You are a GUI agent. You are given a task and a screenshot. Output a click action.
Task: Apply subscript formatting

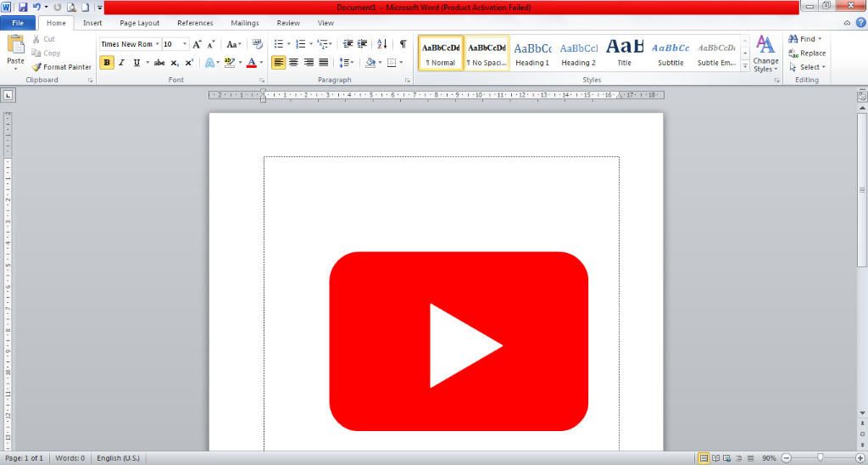pyautogui.click(x=175, y=63)
